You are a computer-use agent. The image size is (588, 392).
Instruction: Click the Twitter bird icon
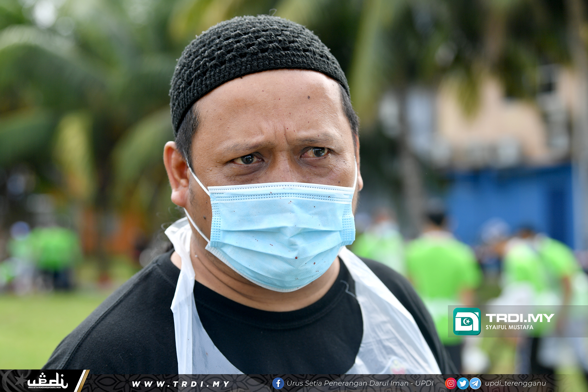click(463, 383)
